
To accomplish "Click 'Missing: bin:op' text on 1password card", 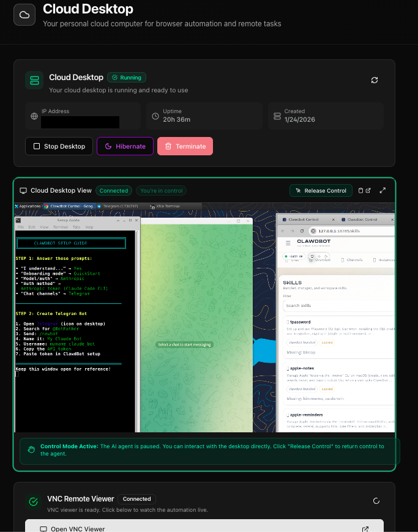I will click(x=301, y=352).
